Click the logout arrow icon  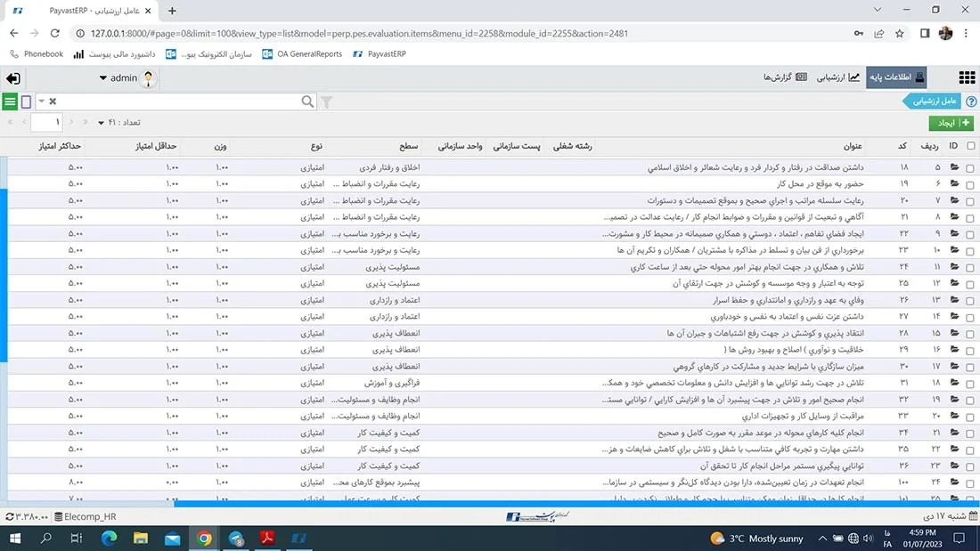(x=13, y=78)
